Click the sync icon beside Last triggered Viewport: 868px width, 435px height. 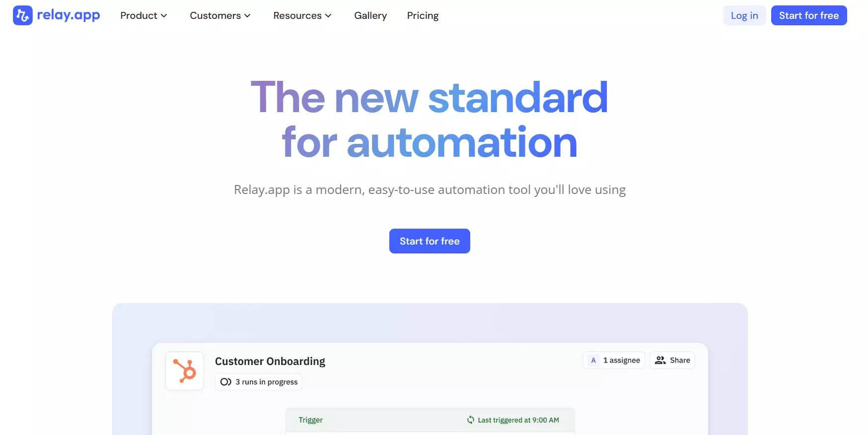pos(471,420)
